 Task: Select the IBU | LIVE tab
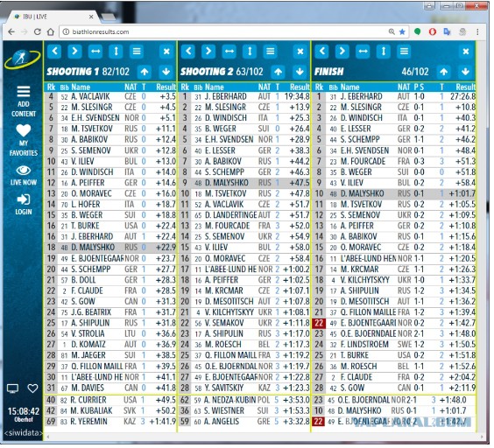pos(52,17)
